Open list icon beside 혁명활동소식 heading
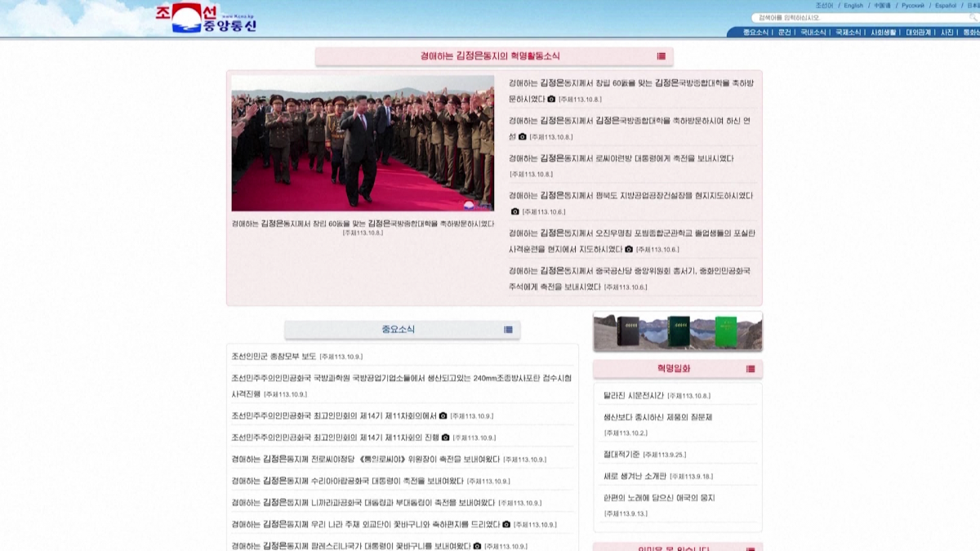The height and width of the screenshot is (551, 980). 661,56
